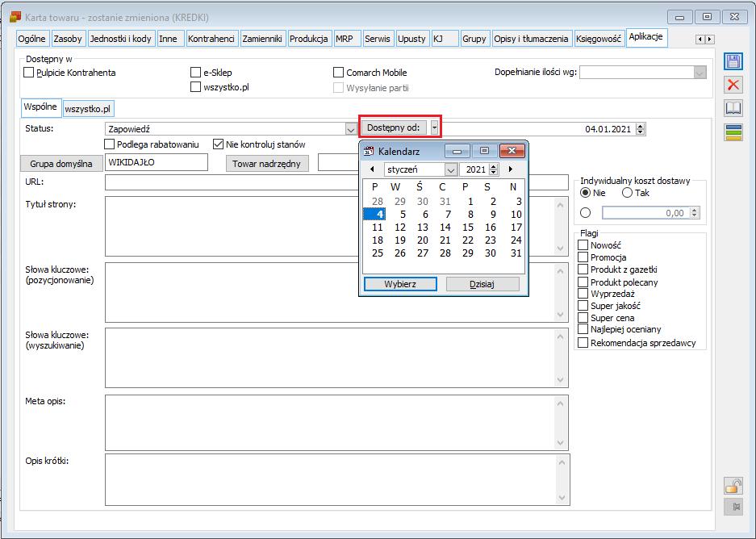Go to previous month in Kalendarz
The width and height of the screenshot is (756, 539).
pyautogui.click(x=372, y=169)
